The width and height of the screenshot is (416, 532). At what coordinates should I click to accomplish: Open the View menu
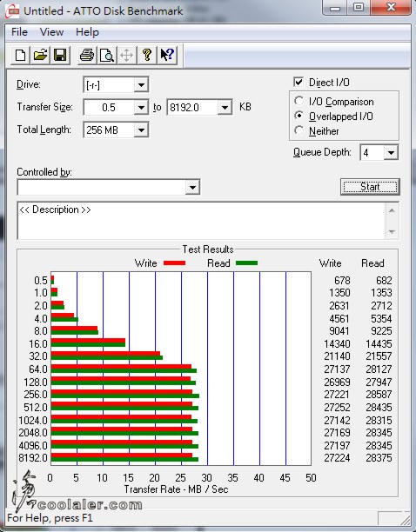(x=51, y=32)
